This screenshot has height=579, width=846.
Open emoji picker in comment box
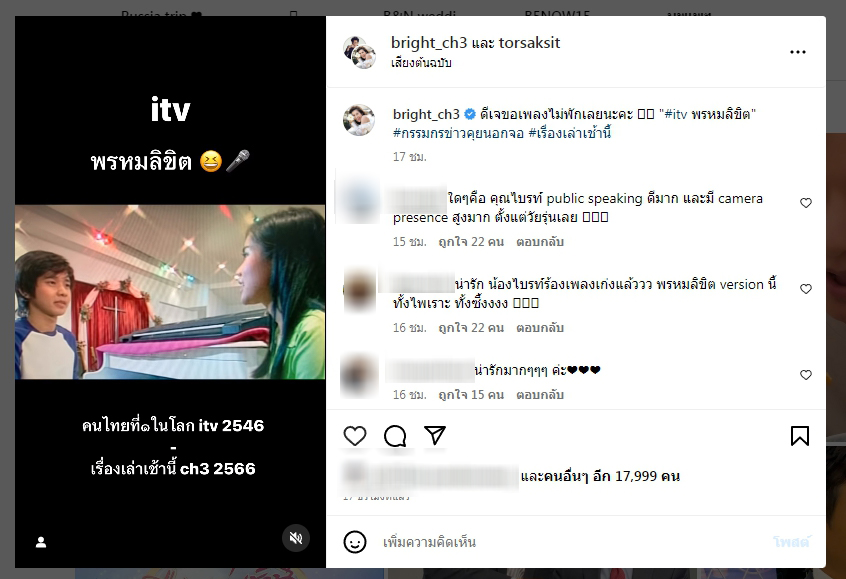[x=355, y=542]
